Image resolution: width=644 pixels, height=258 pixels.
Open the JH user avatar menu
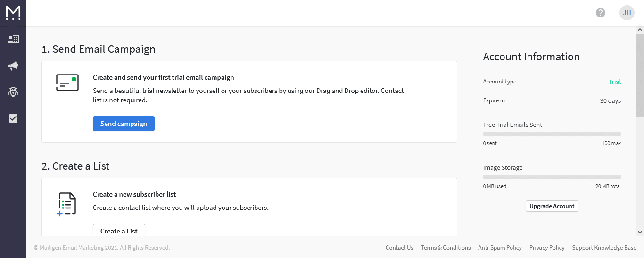pyautogui.click(x=627, y=13)
